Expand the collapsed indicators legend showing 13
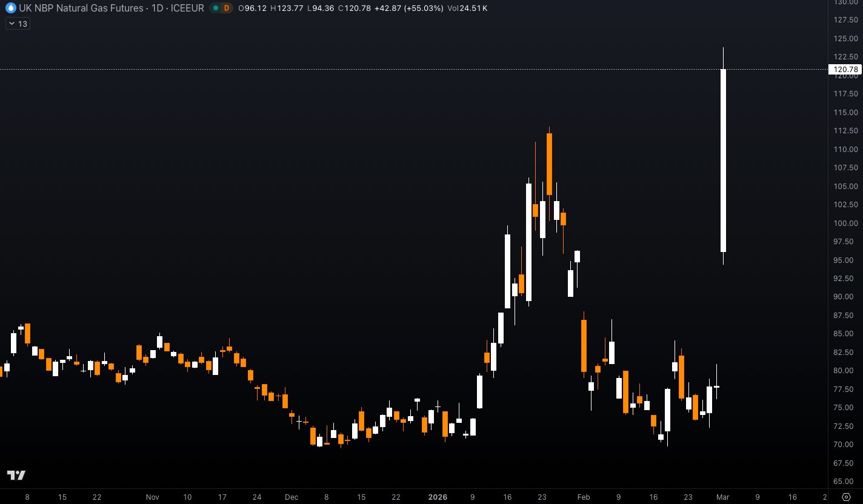The height and width of the screenshot is (504, 863). pos(17,24)
